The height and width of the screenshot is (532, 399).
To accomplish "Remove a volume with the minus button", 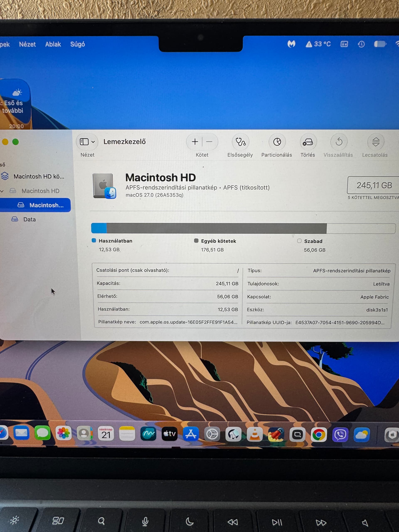I will tap(209, 142).
